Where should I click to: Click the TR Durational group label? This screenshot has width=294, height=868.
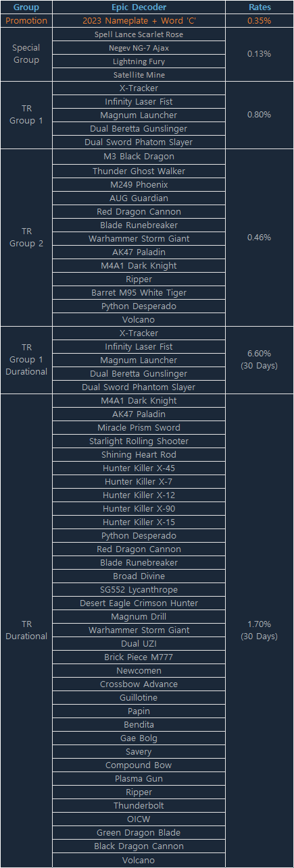tap(26, 630)
